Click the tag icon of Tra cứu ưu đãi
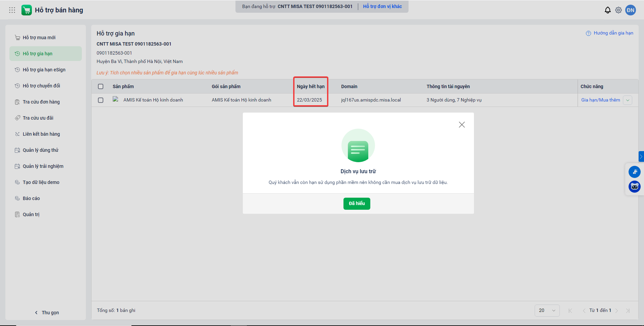The height and width of the screenshot is (326, 644). click(x=17, y=118)
